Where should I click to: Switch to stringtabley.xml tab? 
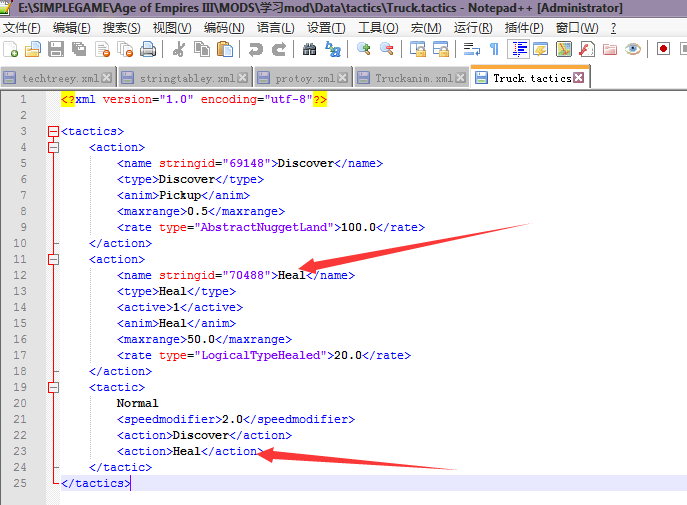click(187, 78)
